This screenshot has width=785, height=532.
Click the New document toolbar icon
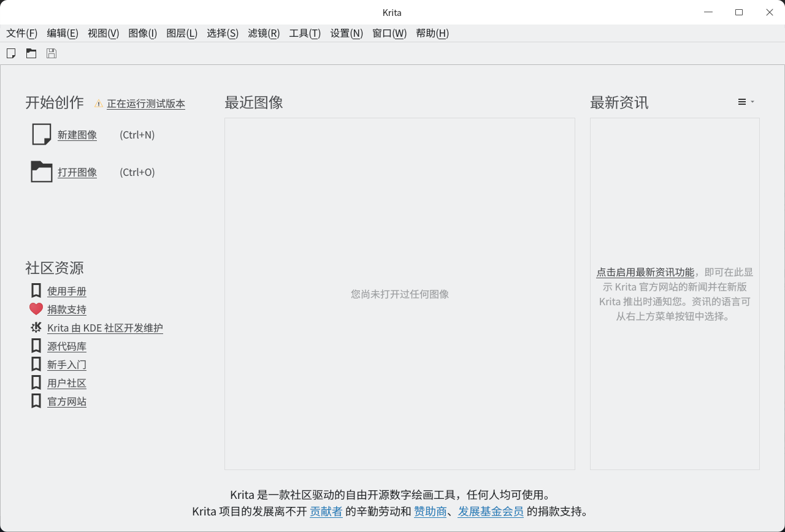(x=11, y=53)
